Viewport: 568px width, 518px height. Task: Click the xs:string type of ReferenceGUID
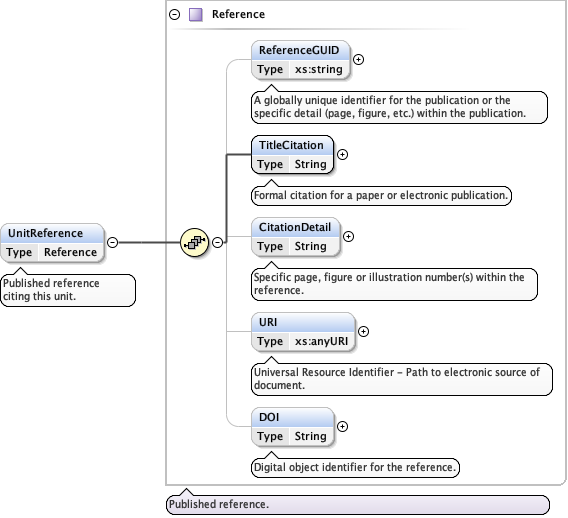click(x=319, y=69)
